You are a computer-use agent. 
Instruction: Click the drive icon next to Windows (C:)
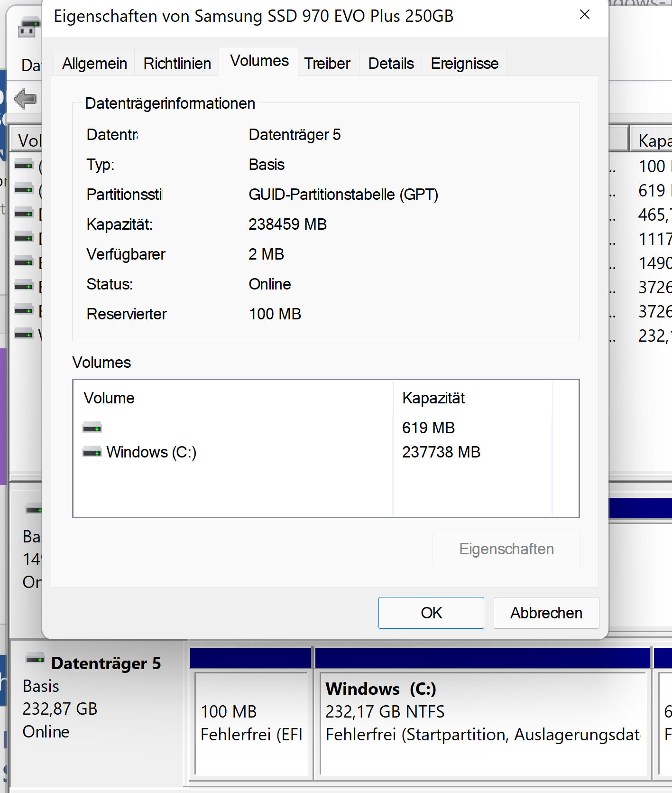pos(92,452)
